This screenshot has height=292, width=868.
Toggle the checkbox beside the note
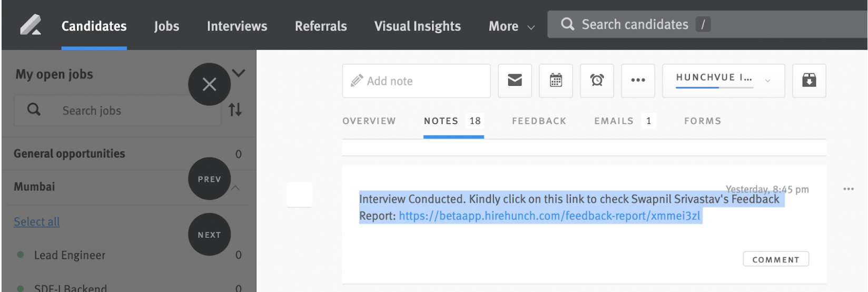pyautogui.click(x=299, y=194)
